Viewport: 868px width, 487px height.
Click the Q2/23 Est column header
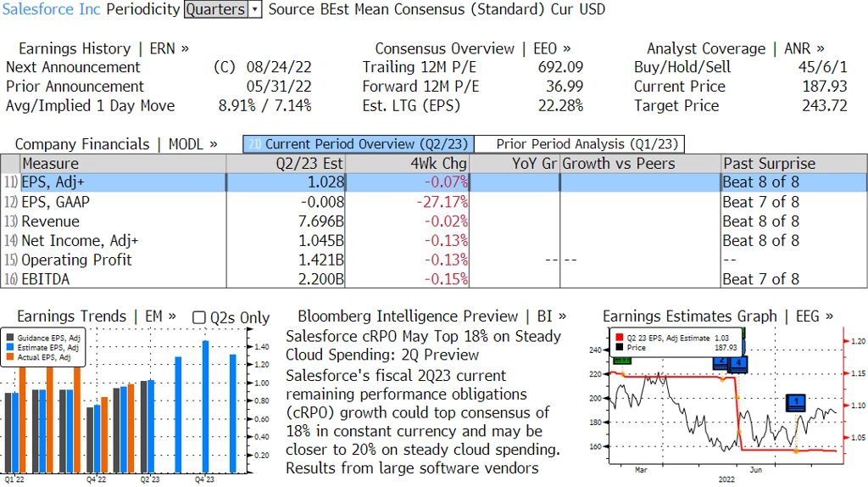286,164
